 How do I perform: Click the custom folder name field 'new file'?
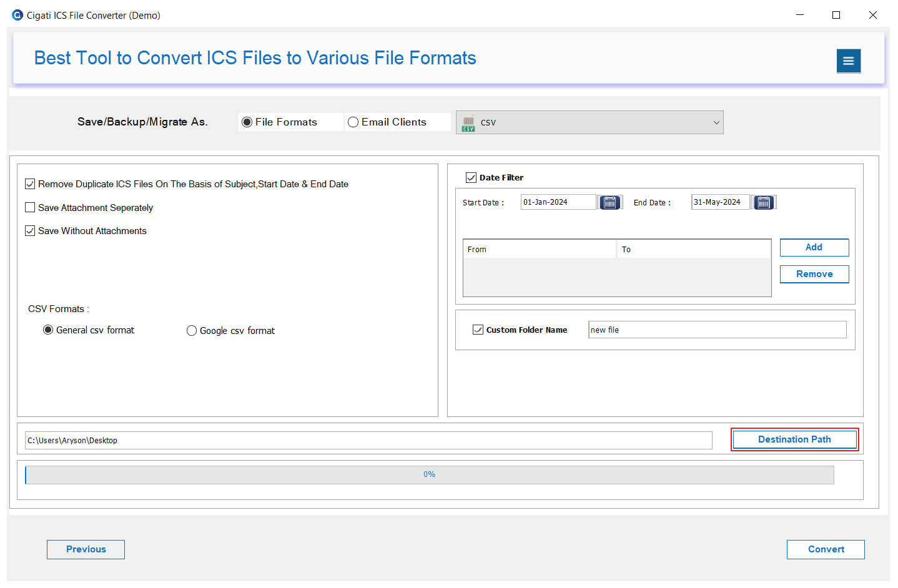tap(718, 330)
